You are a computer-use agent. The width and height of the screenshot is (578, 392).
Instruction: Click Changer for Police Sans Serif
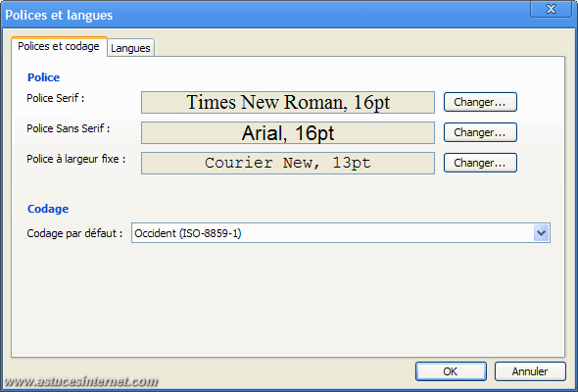point(480,132)
